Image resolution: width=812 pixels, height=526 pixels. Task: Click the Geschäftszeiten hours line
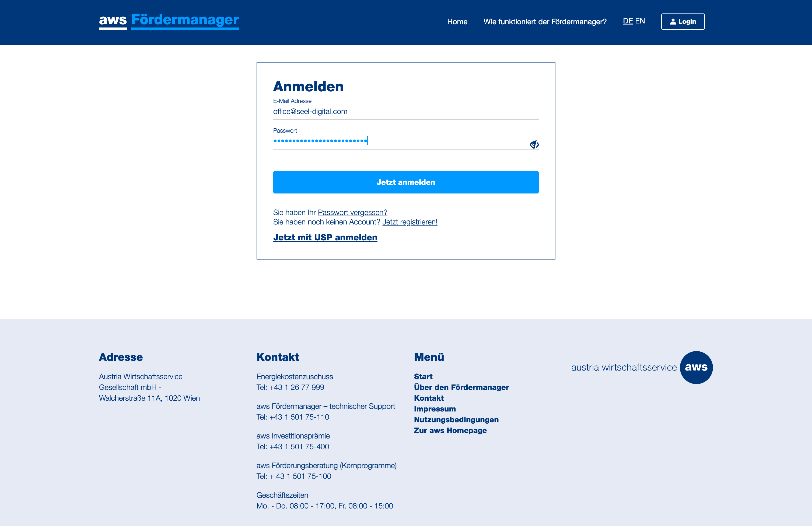click(324, 506)
